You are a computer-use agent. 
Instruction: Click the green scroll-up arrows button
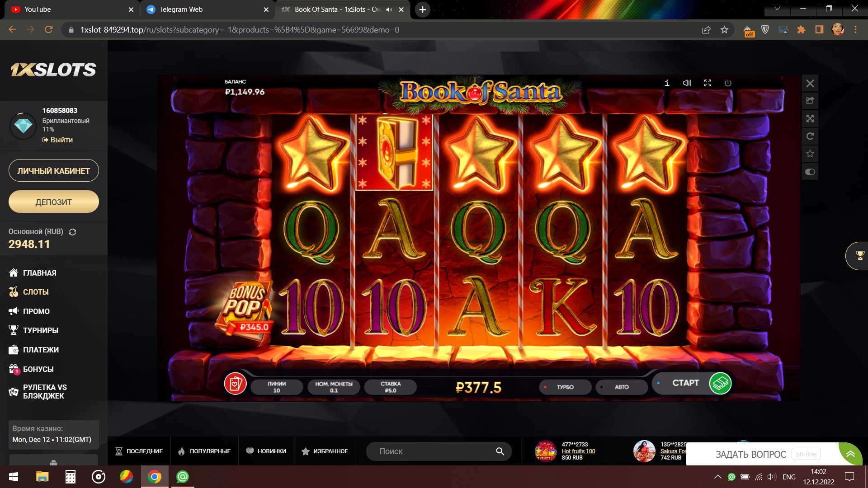coord(850,454)
